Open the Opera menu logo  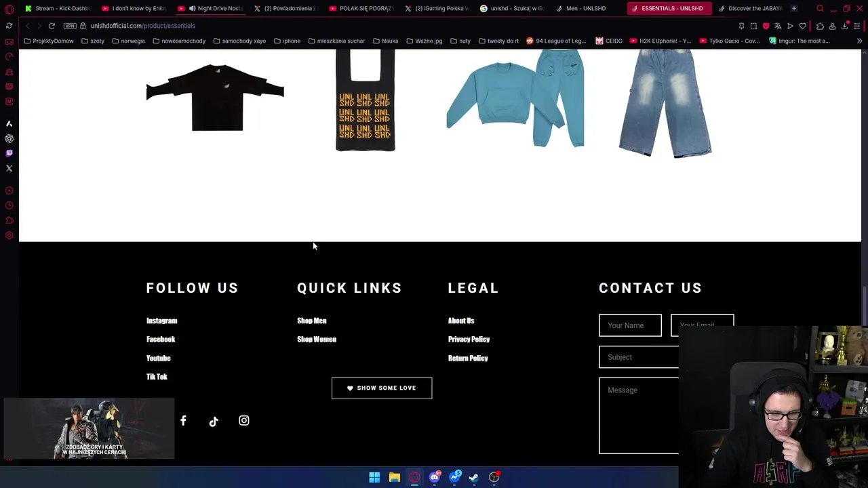(x=9, y=9)
